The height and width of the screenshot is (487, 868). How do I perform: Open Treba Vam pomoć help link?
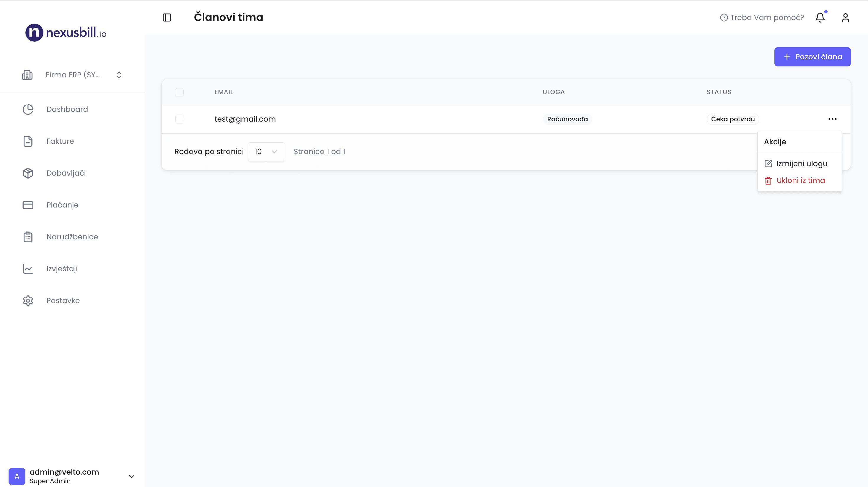(762, 17)
